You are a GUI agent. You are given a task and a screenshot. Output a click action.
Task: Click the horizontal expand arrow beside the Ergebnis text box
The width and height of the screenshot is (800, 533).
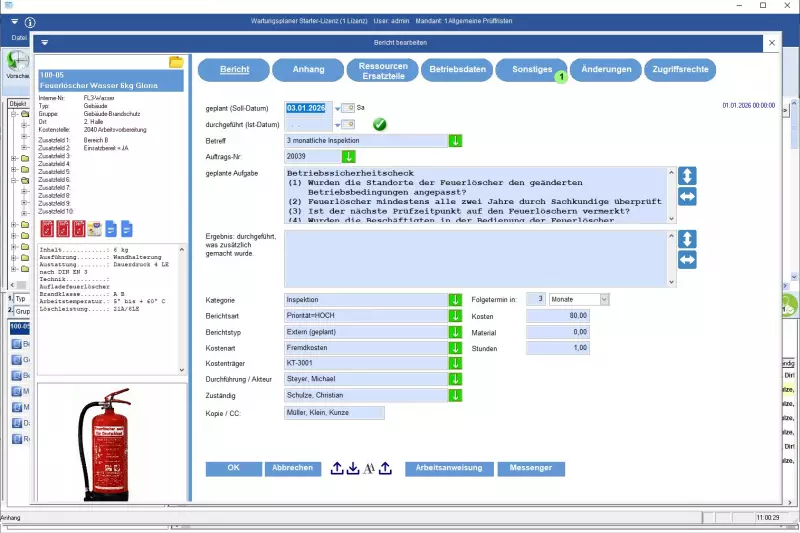tap(686, 260)
